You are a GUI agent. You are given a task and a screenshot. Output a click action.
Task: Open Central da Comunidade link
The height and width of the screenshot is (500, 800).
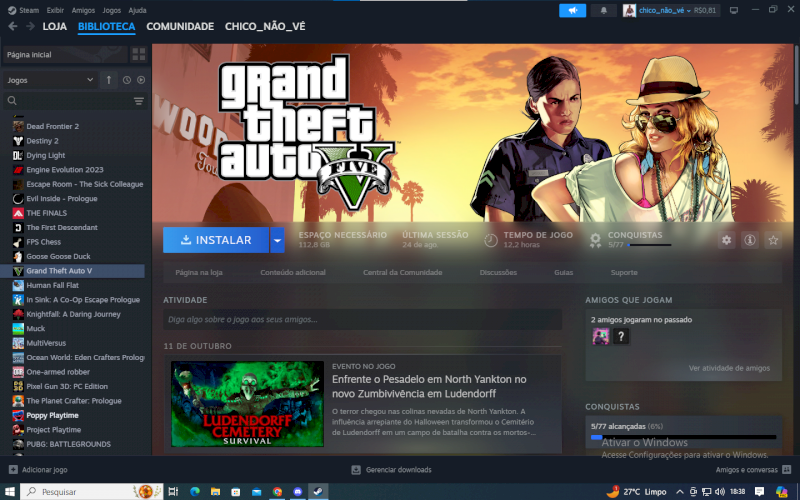(403, 272)
